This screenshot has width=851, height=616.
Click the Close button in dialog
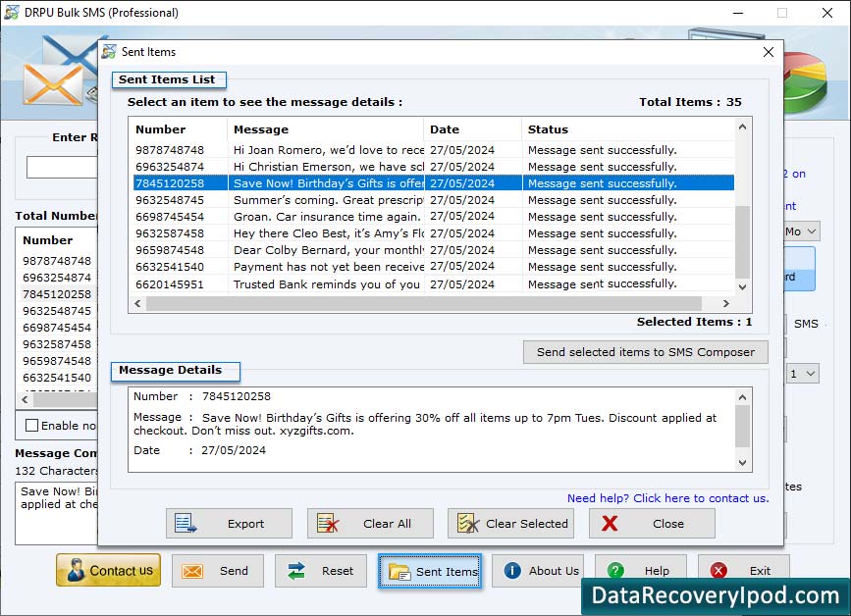coord(652,523)
